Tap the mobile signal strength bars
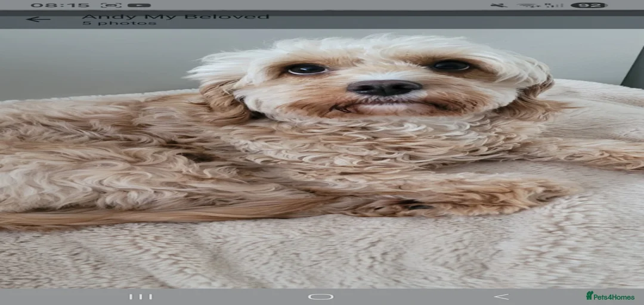Image resolution: width=644 pixels, height=305 pixels. pos(553,5)
